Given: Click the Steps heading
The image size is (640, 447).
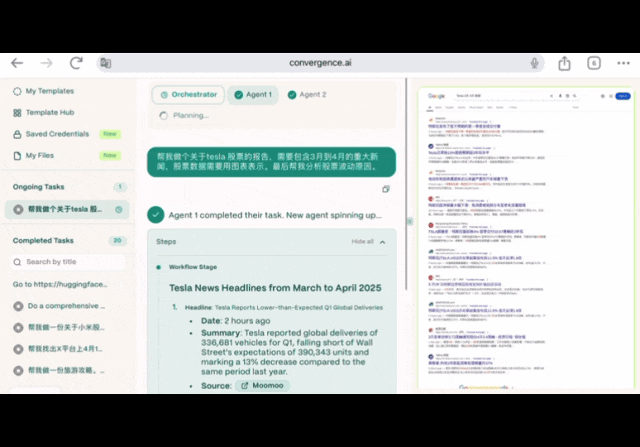Looking at the screenshot, I should coord(166,242).
